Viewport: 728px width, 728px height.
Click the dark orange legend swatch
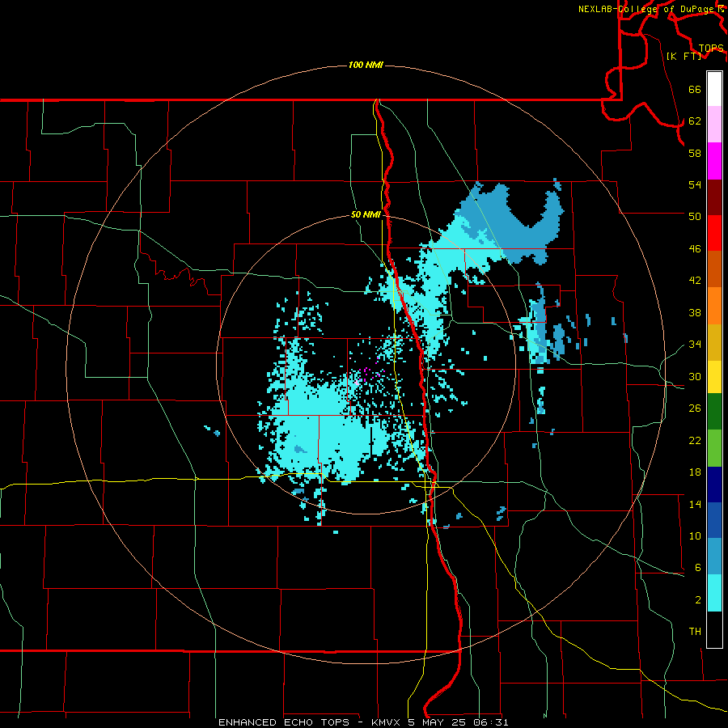714,269
